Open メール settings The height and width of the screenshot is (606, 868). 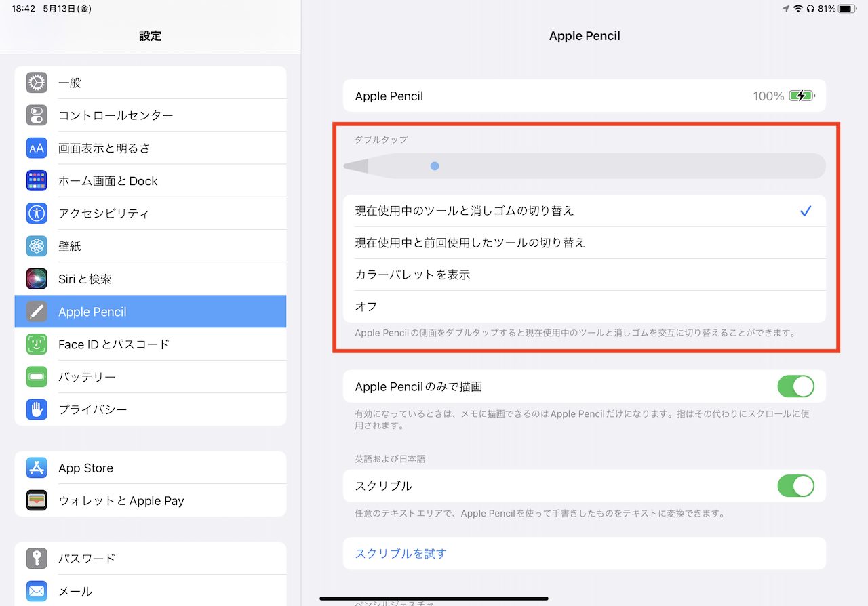click(x=151, y=591)
